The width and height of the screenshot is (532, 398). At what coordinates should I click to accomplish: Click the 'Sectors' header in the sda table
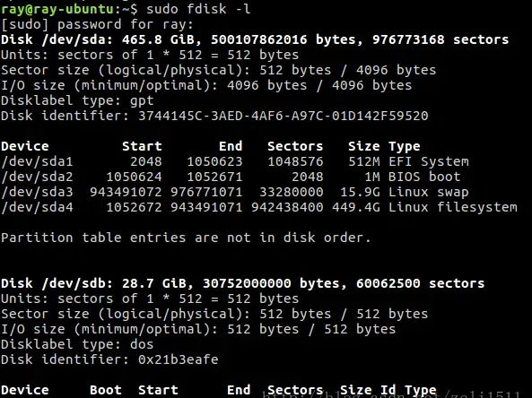[x=295, y=146]
